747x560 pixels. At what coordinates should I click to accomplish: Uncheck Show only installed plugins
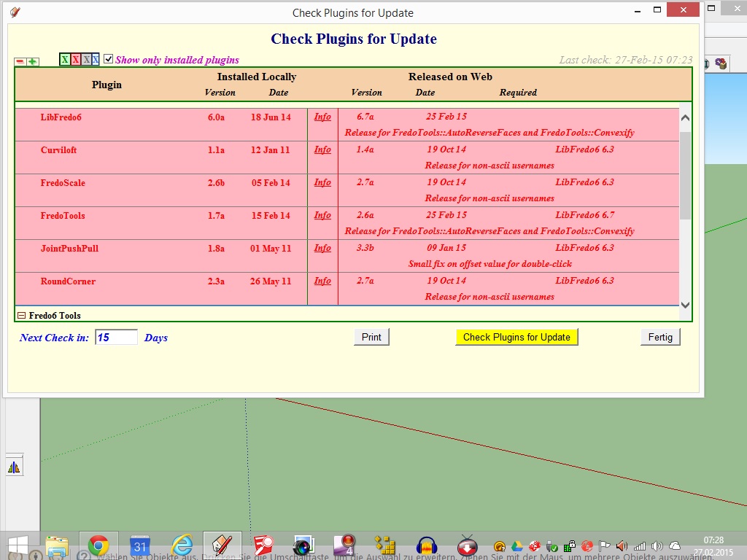tap(109, 59)
